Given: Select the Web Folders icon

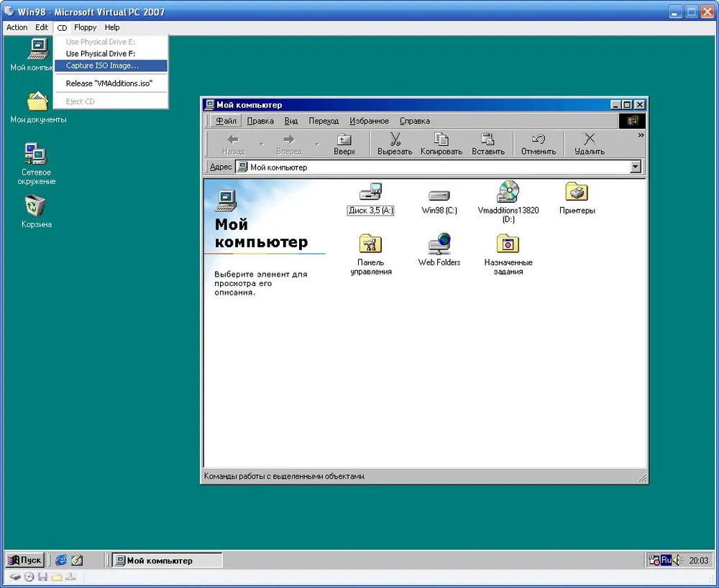Looking at the screenshot, I should pyautogui.click(x=439, y=244).
